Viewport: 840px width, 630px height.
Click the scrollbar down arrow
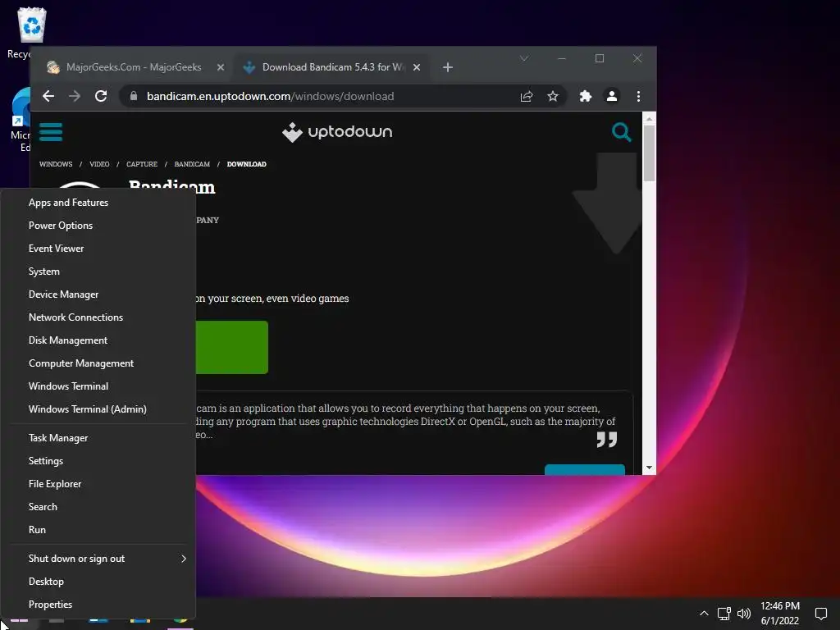click(650, 468)
